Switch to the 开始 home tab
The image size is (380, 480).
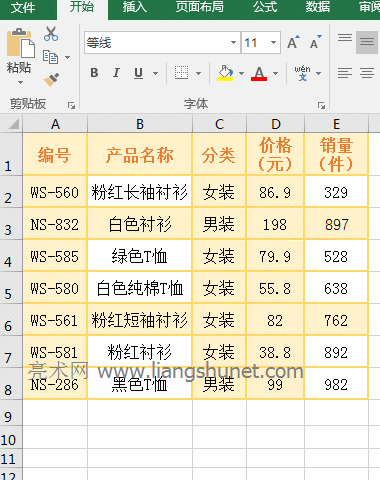click(x=82, y=7)
